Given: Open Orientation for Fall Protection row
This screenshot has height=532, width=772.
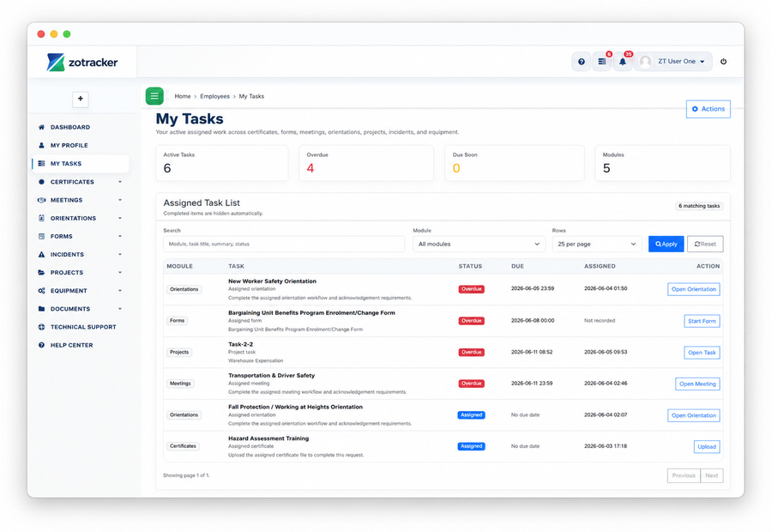Looking at the screenshot, I should pyautogui.click(x=693, y=415).
